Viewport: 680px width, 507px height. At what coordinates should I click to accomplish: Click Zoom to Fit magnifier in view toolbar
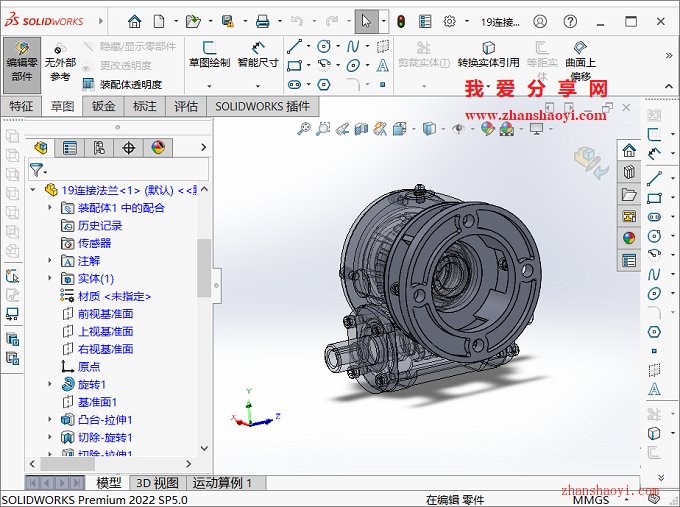click(x=304, y=129)
